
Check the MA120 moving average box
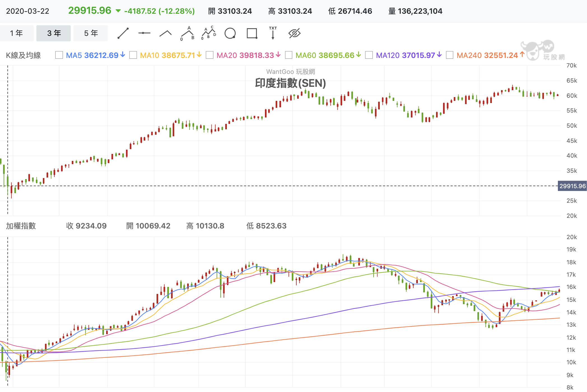369,55
